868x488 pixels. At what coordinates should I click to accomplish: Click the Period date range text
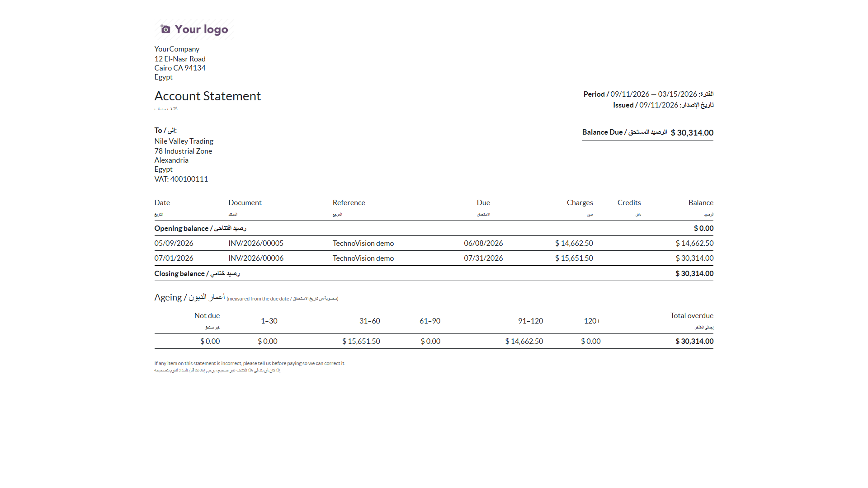click(654, 94)
